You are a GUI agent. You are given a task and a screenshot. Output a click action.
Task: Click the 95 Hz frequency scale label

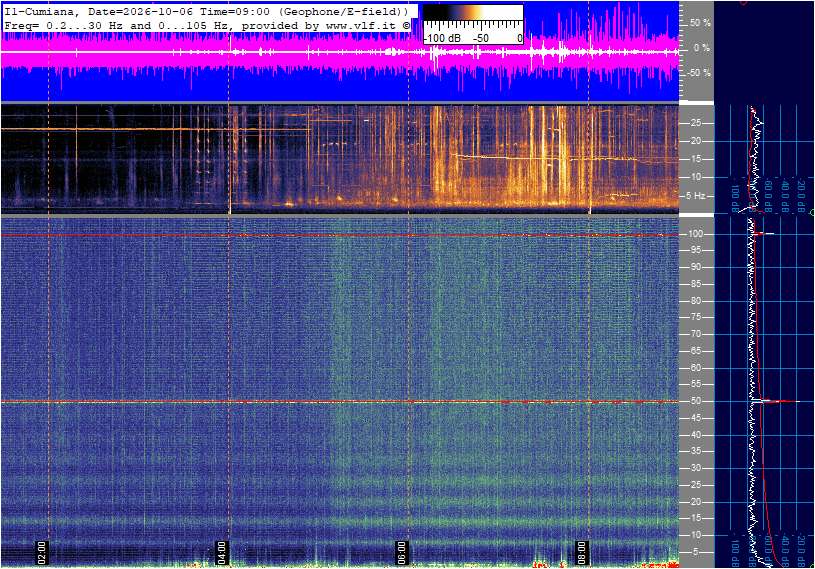tap(696, 250)
